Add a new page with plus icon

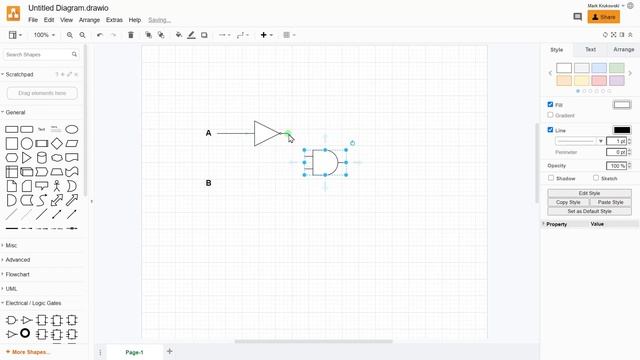point(170,351)
